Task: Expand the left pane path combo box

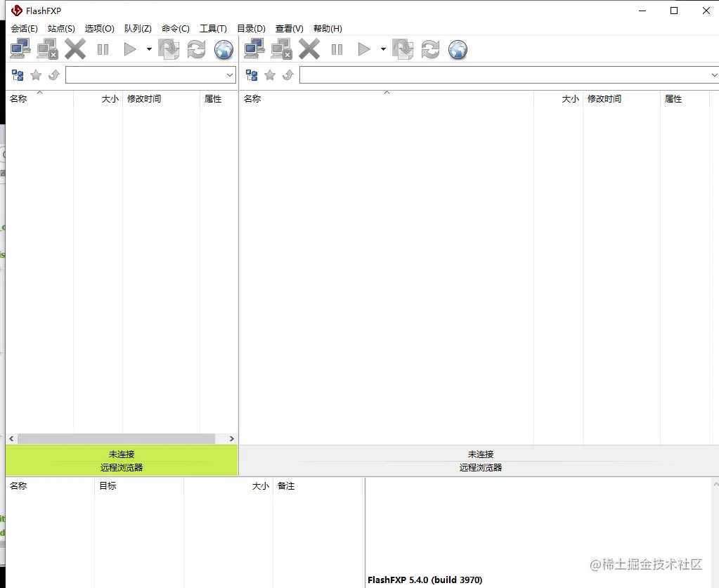Action: click(230, 75)
